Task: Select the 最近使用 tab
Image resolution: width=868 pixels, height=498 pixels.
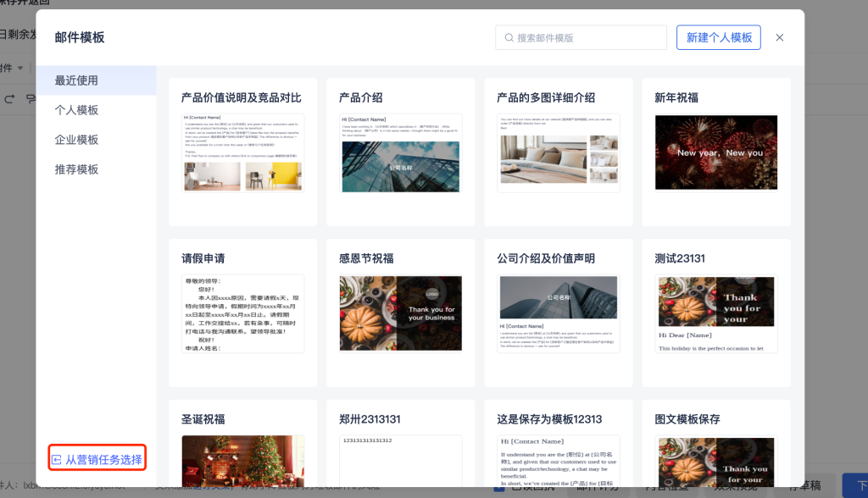Action: tap(96, 80)
